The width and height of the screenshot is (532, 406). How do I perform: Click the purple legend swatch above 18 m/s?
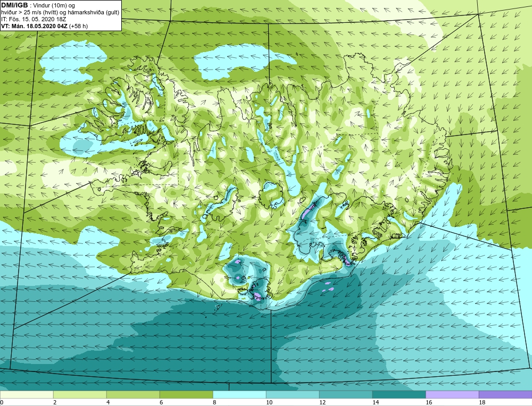(505, 394)
